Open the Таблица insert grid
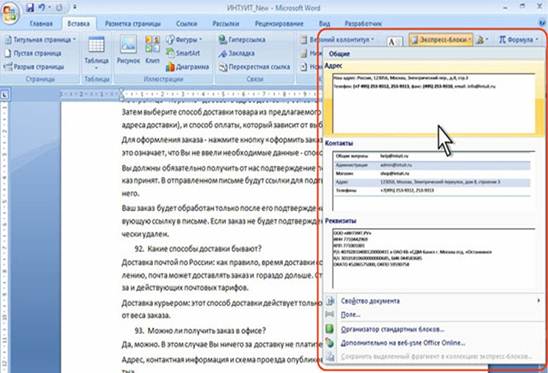Image resolution: width=548 pixels, height=373 pixels. tap(96, 53)
